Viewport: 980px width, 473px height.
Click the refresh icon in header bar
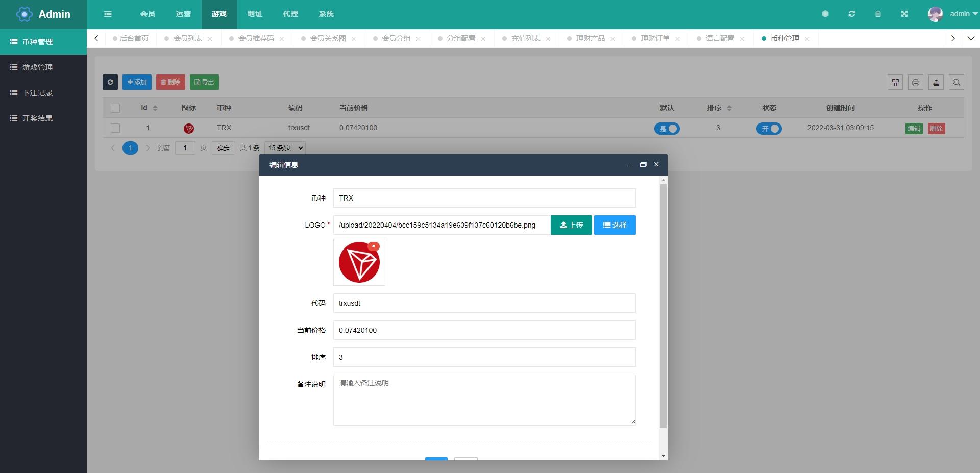coord(852,14)
